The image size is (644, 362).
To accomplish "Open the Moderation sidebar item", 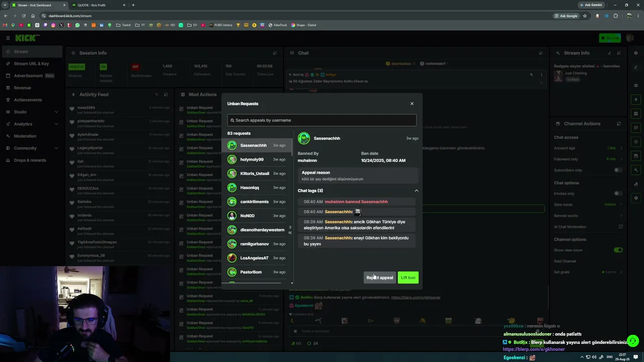I will tap(31, 136).
